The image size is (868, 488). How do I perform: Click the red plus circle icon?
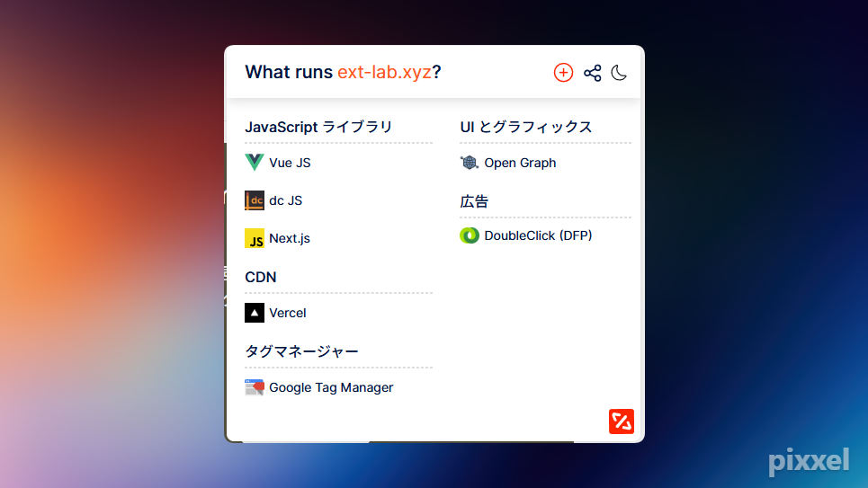click(563, 73)
